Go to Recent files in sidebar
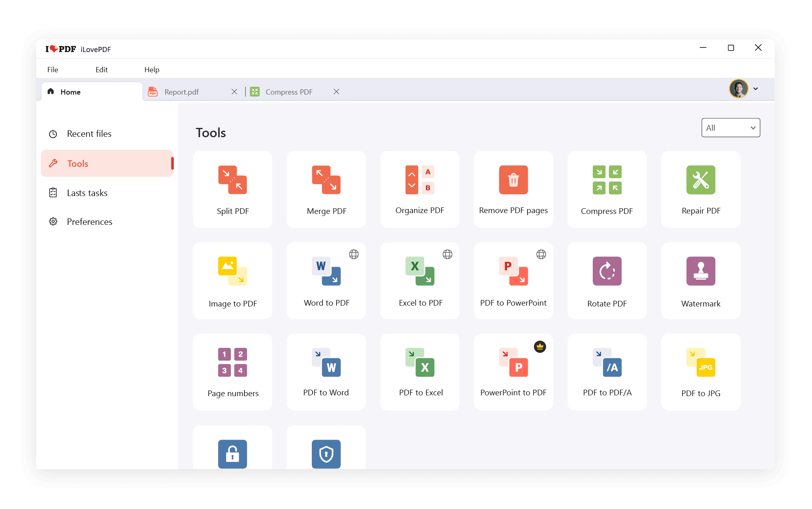The width and height of the screenshot is (812, 509). pos(89,134)
